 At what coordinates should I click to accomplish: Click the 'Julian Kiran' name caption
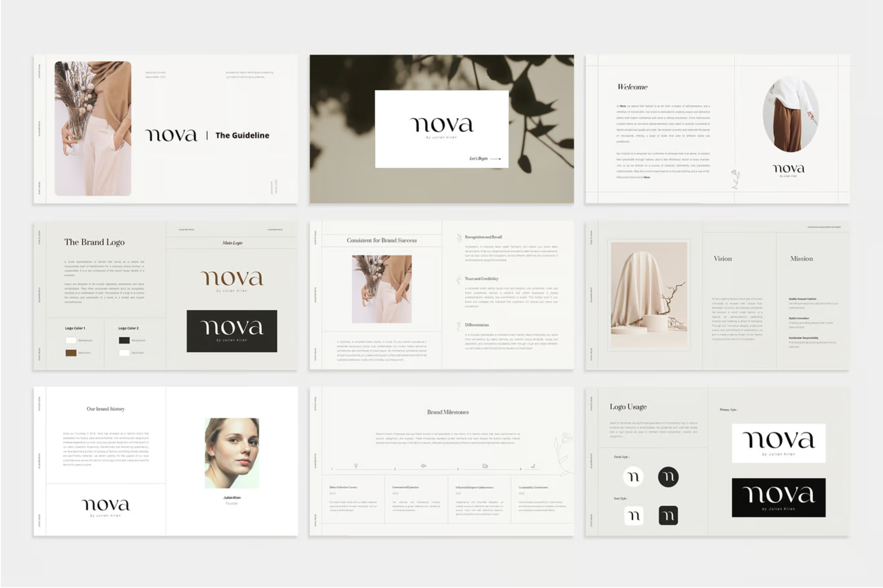pyautogui.click(x=232, y=498)
